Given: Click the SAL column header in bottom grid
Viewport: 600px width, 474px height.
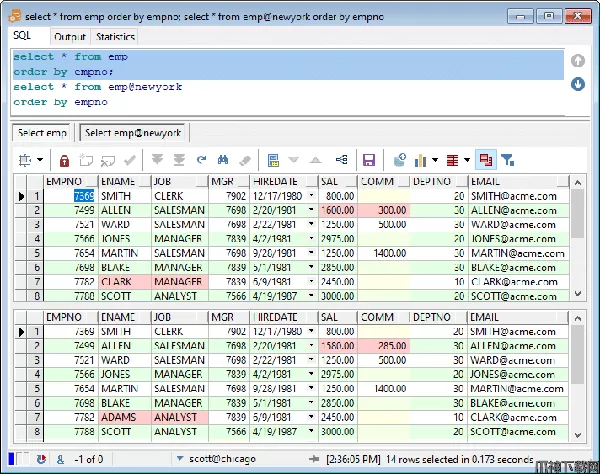Looking at the screenshot, I should (336, 317).
